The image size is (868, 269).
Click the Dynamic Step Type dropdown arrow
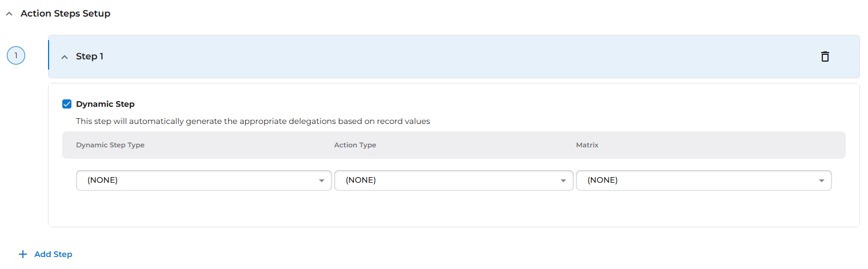321,180
